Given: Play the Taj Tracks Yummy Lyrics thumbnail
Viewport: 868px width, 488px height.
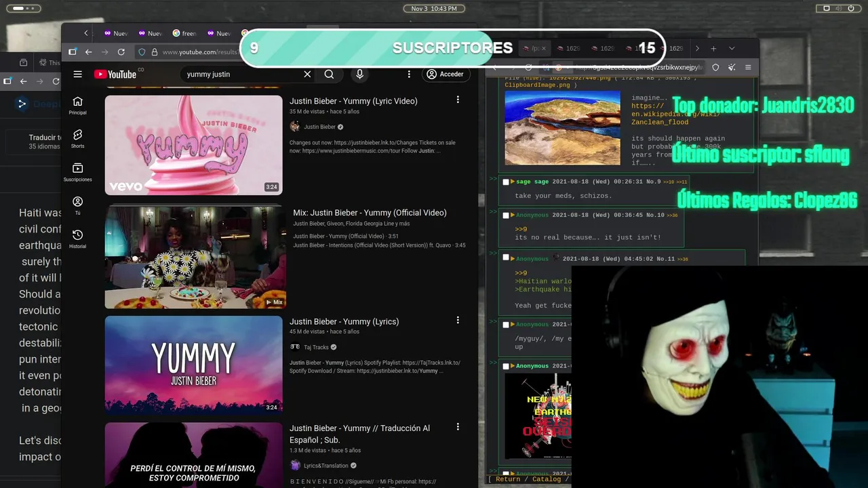Looking at the screenshot, I should 193,365.
